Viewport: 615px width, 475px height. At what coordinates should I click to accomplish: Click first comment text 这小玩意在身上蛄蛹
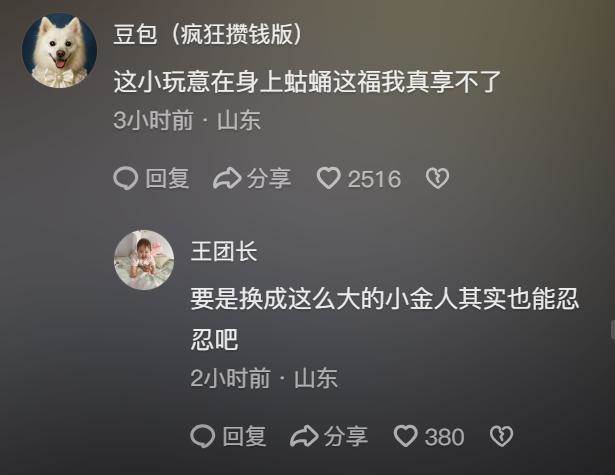click(x=223, y=82)
